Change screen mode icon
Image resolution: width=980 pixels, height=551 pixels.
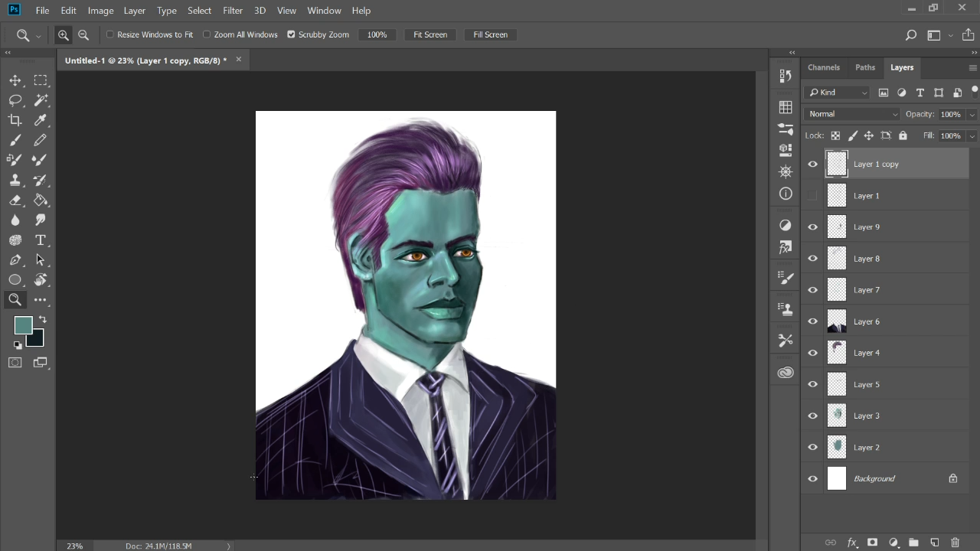(x=41, y=363)
